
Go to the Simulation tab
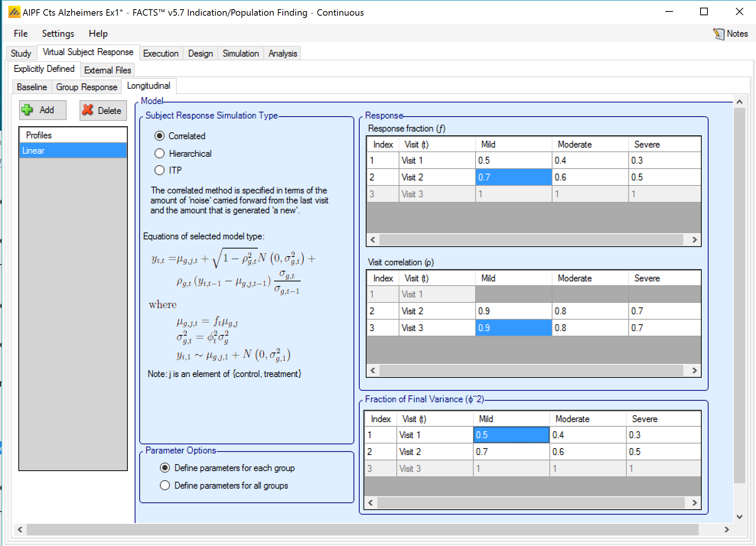click(240, 54)
